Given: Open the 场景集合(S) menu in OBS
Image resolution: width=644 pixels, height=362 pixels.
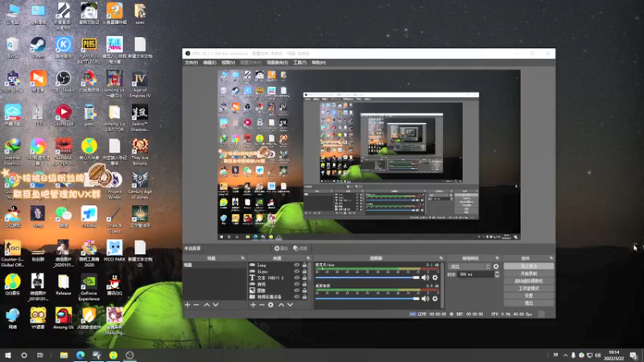Looking at the screenshot, I should [277, 63].
